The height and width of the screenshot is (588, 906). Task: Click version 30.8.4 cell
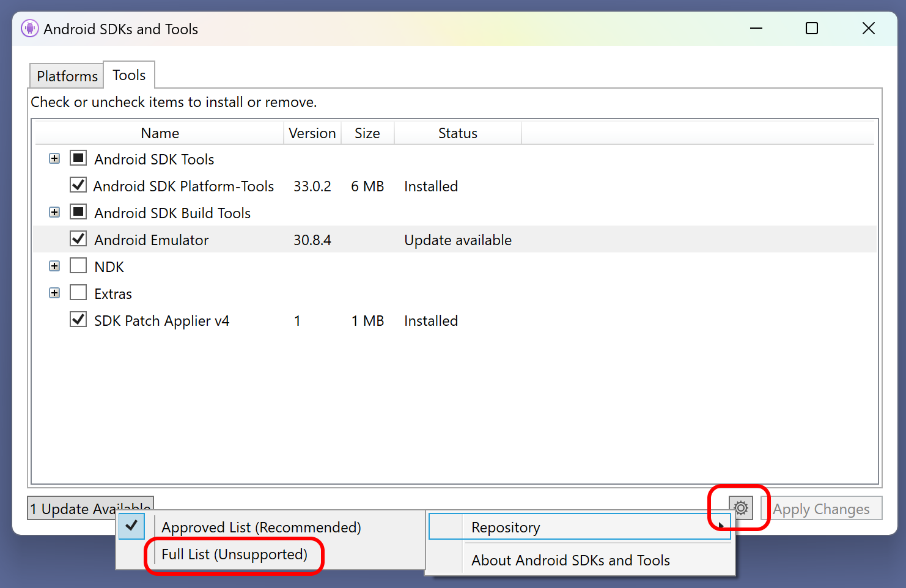tap(312, 240)
